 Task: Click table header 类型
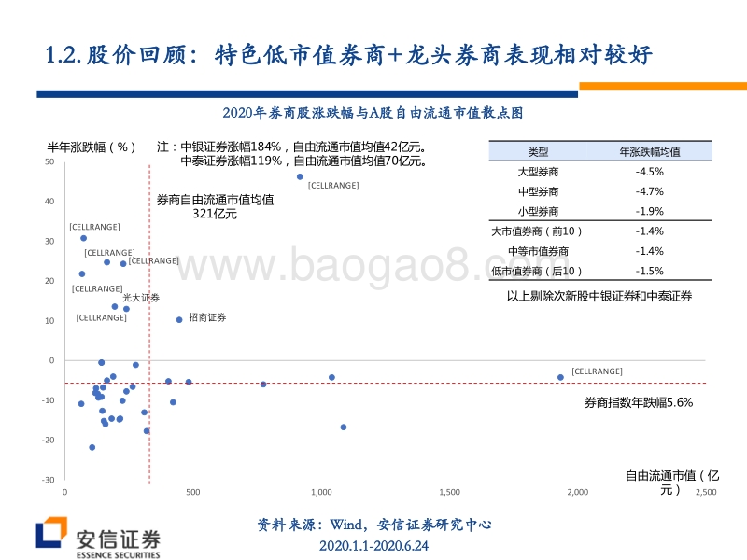pyautogui.click(x=538, y=152)
